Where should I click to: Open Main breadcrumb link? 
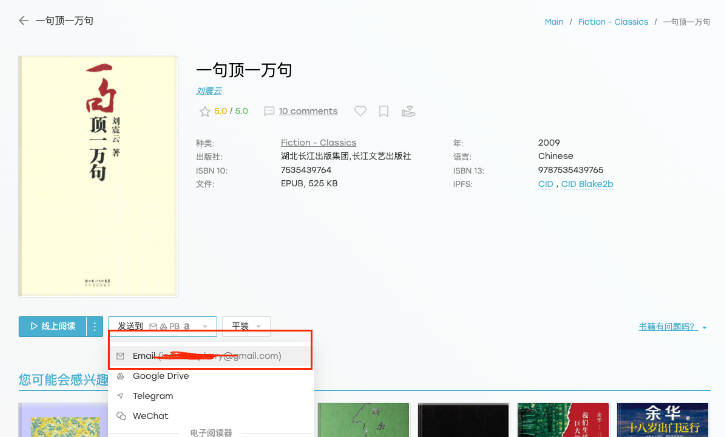pyautogui.click(x=553, y=22)
